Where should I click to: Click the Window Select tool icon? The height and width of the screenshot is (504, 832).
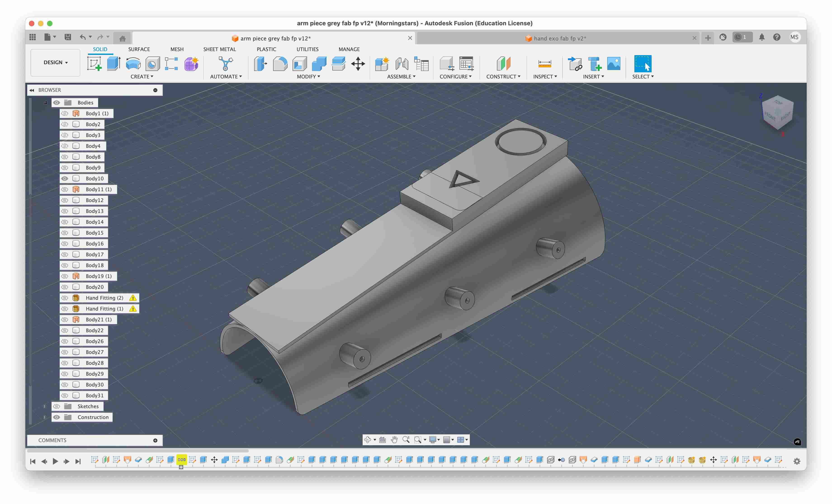(x=643, y=64)
